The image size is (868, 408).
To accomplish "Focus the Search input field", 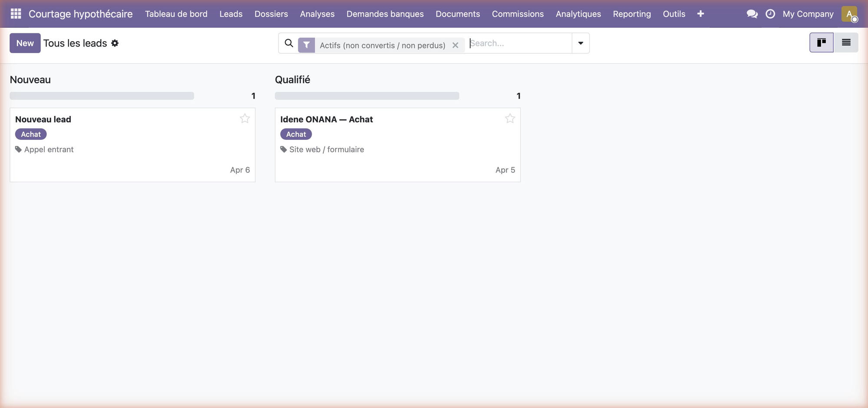I will pyautogui.click(x=519, y=43).
